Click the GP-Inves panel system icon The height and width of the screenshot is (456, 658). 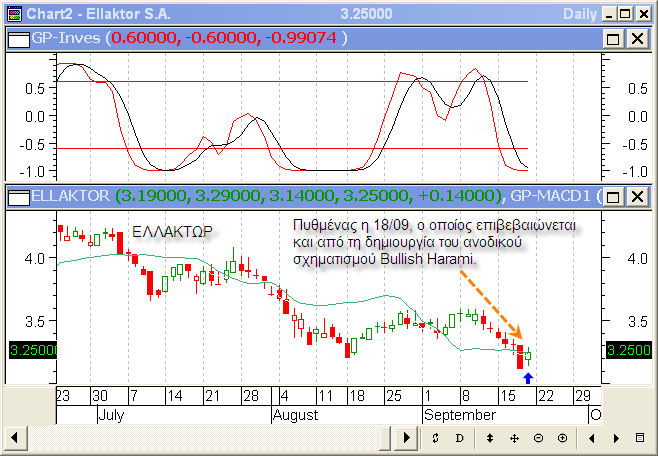coord(16,38)
